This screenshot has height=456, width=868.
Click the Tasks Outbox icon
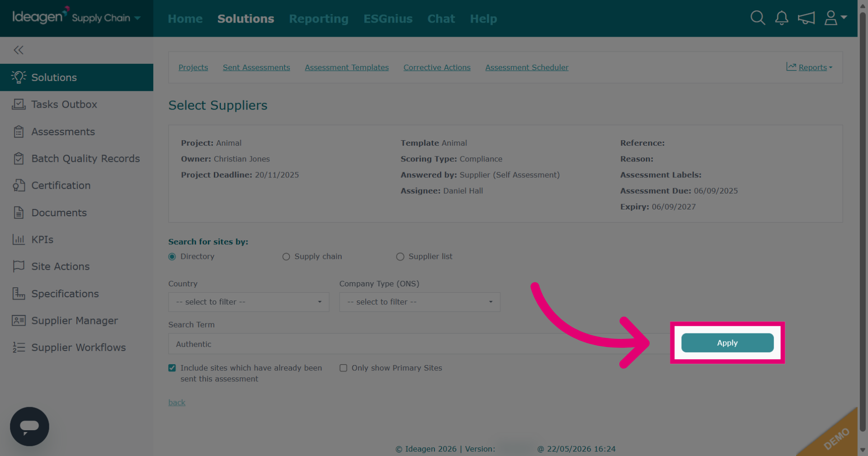click(x=19, y=104)
